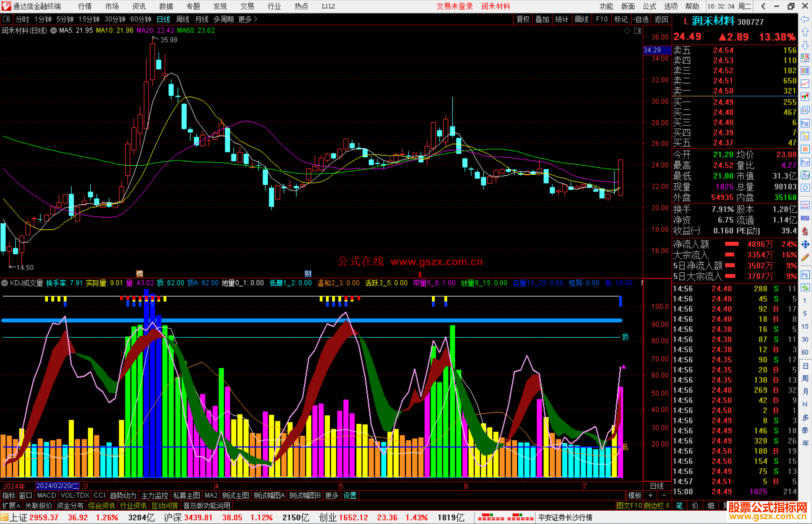Open the F10 info sidebar icon
The width and height of the screenshot is (812, 524).
pyautogui.click(x=805, y=123)
